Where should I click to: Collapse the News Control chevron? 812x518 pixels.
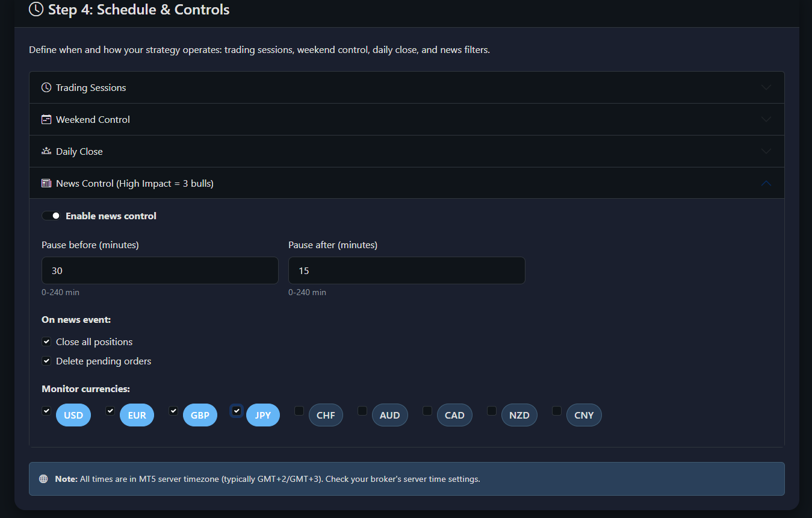click(766, 183)
